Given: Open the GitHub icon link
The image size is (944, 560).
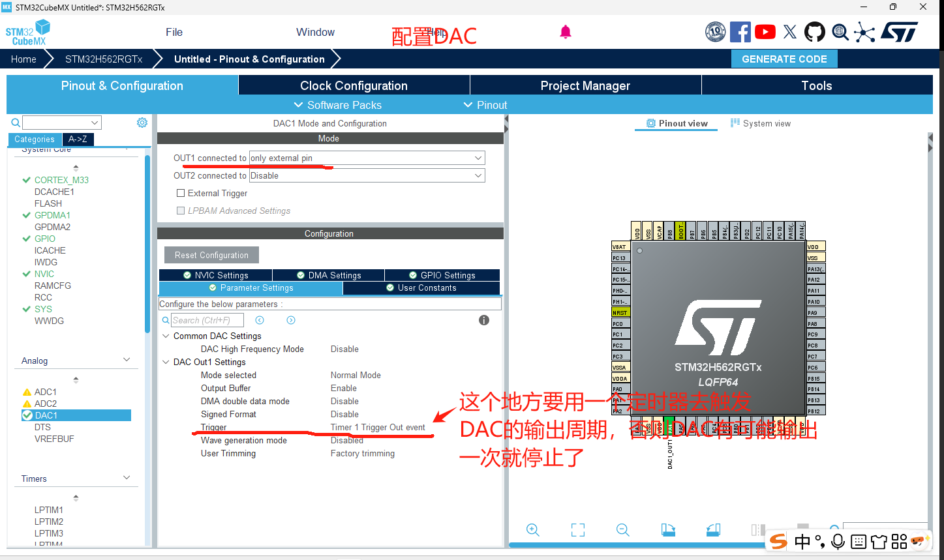Looking at the screenshot, I should (815, 31).
